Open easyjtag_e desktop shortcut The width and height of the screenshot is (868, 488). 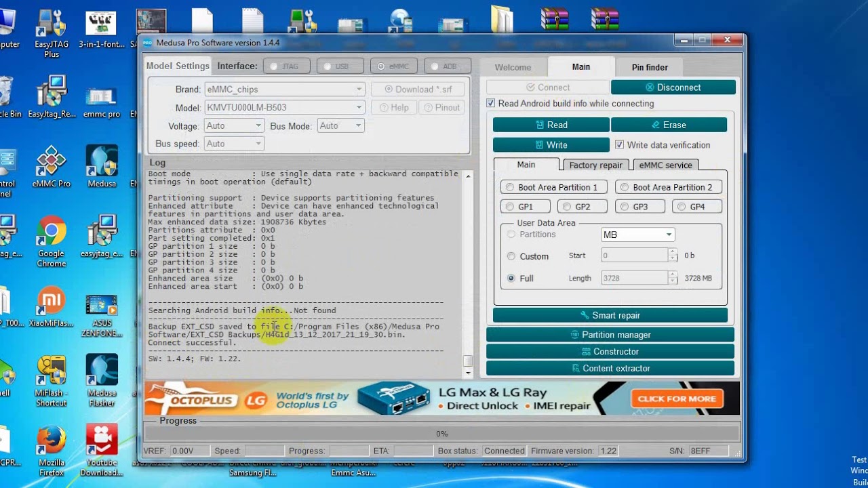pos(102,237)
